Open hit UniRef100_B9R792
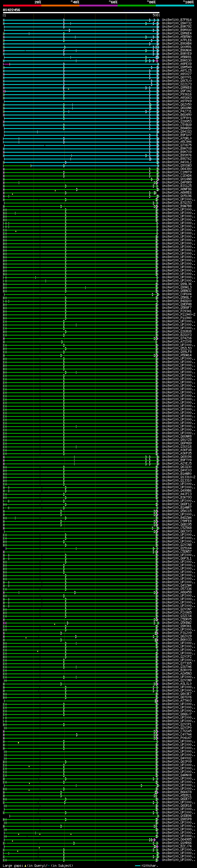This screenshot has width=197, height=868. pos(176,26)
